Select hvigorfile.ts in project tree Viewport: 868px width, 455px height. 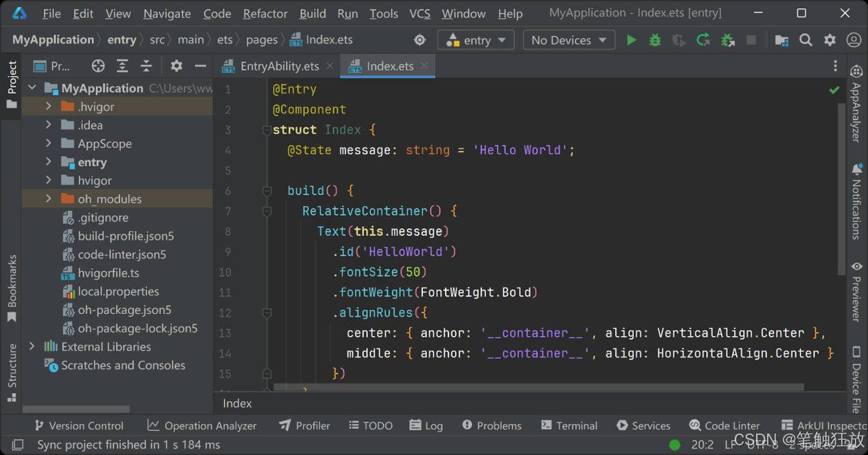(x=108, y=273)
